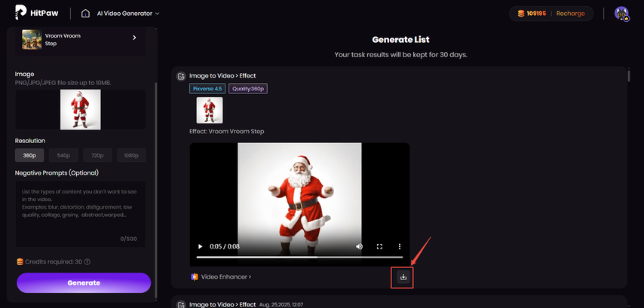Click the Video Enhancer icon
644x308 pixels.
coord(195,277)
